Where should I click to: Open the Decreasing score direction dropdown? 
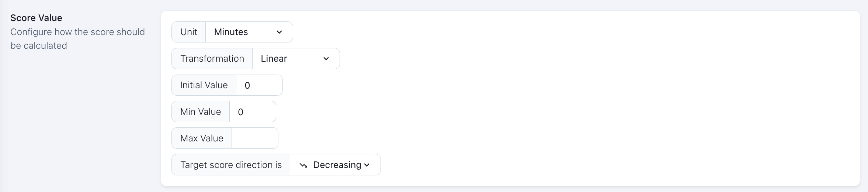tap(335, 165)
